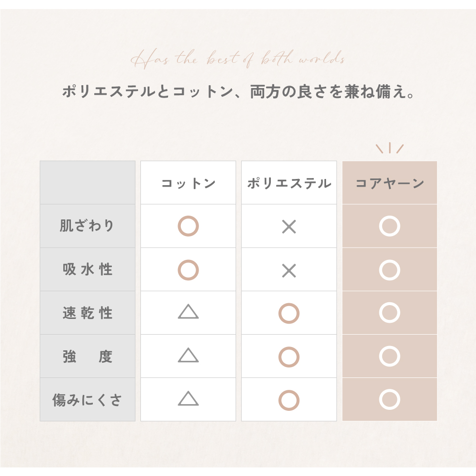Viewport: 476px width, 476px height.
Task: Click the circle for ポリエステル 速乾性
Action: pyautogui.click(x=289, y=314)
